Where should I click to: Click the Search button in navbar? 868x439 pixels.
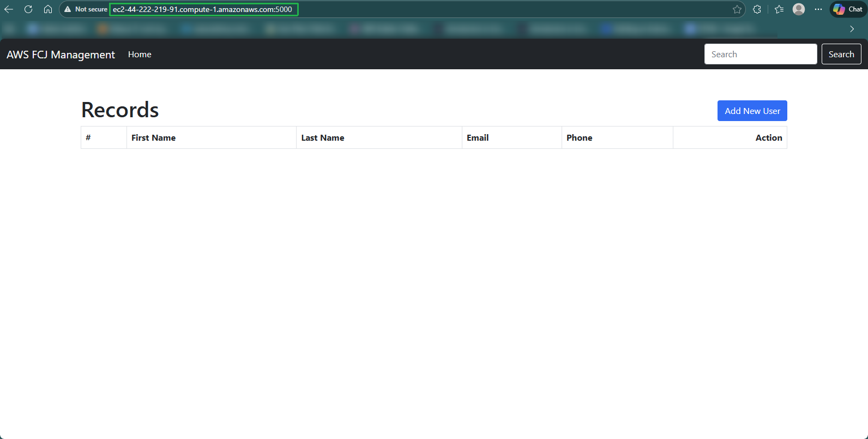pyautogui.click(x=841, y=54)
